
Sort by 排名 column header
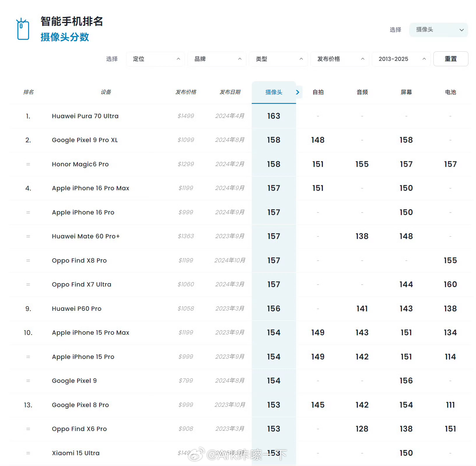click(x=28, y=92)
